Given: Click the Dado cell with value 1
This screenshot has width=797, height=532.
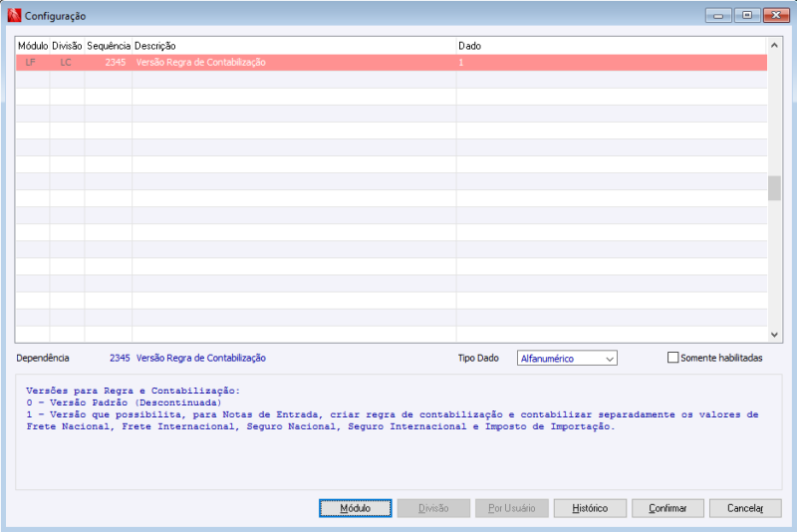Looking at the screenshot, I should [612, 63].
